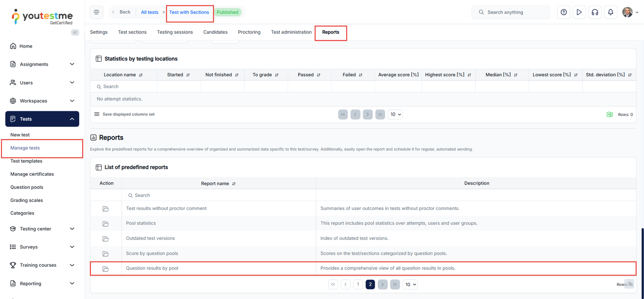Open rows-per-page dropdown in predefined reports
The width and height of the screenshot is (644, 299).
[x=410, y=284]
